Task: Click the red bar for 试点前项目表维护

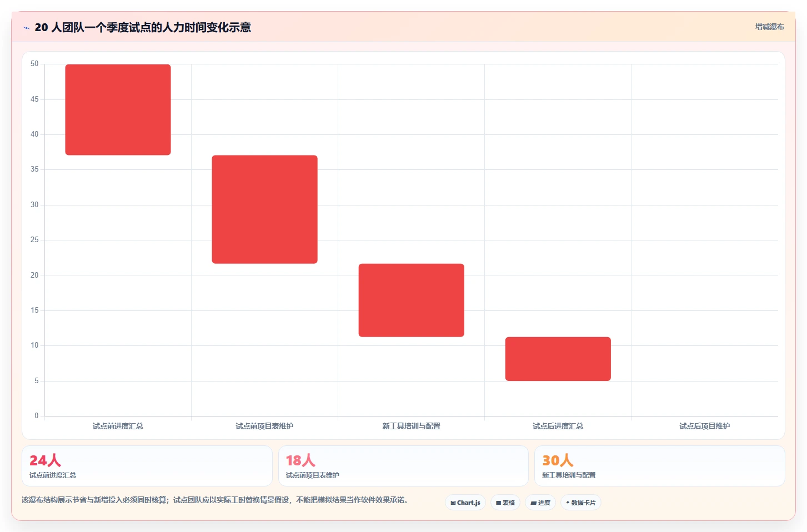Action: point(264,209)
